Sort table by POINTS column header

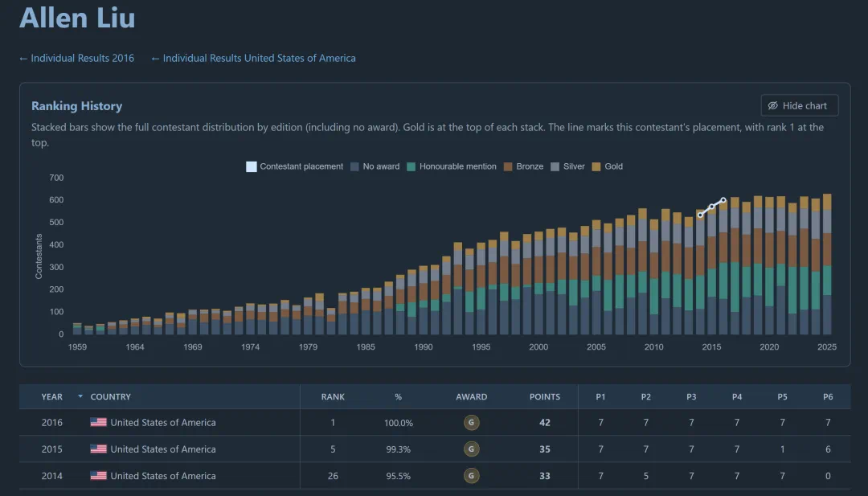tap(545, 397)
